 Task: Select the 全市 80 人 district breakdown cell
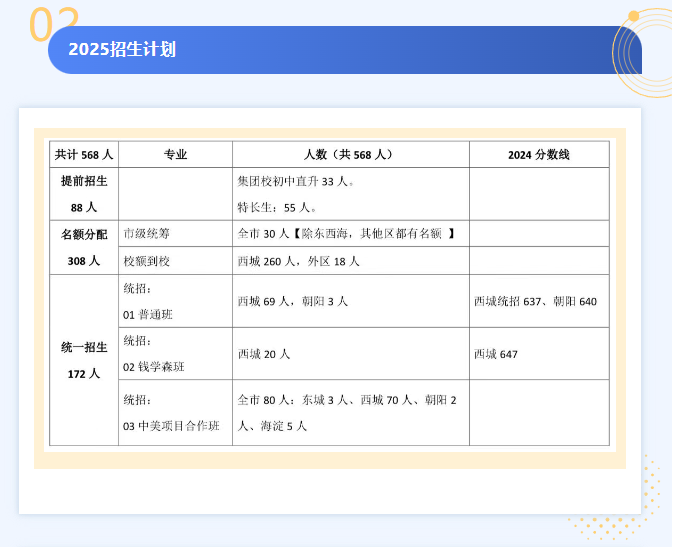point(351,413)
